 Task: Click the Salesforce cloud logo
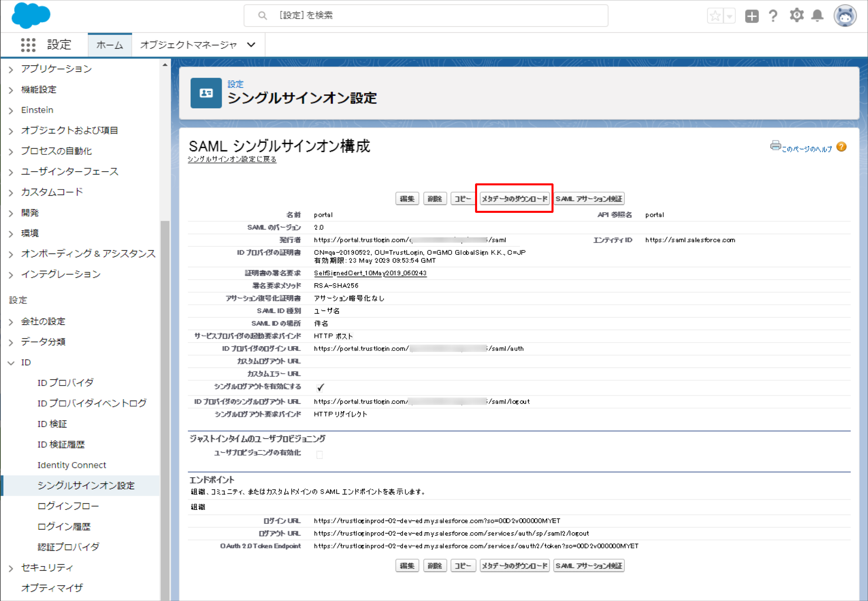point(31,15)
